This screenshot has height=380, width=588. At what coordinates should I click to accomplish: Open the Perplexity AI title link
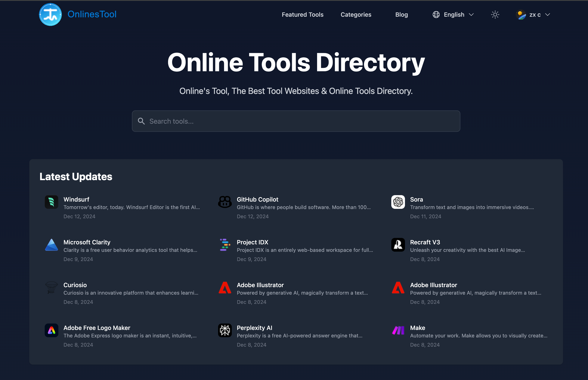point(254,328)
